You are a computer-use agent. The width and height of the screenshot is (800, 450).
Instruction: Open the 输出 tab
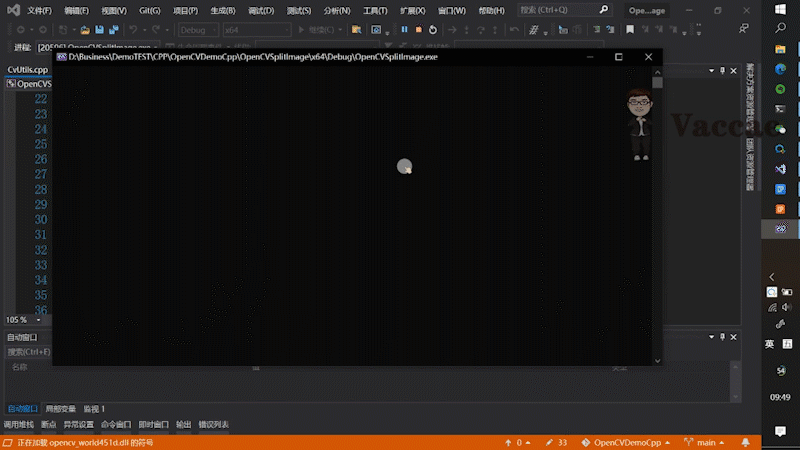tap(183, 424)
